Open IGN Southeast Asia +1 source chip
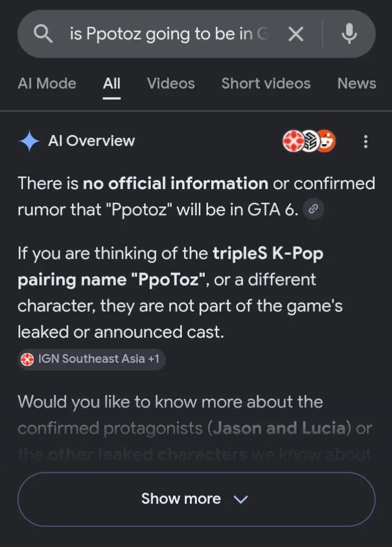This screenshot has height=547, width=392. tap(91, 359)
